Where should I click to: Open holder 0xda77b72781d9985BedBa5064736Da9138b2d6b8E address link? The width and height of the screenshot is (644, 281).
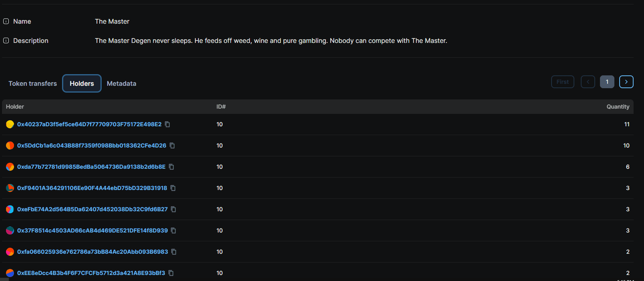click(91, 167)
